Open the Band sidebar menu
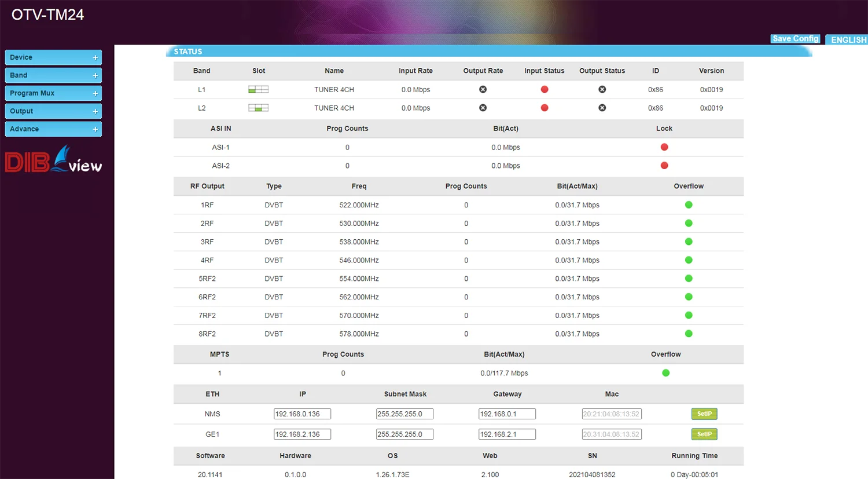Image resolution: width=868 pixels, height=479 pixels. 53,75
